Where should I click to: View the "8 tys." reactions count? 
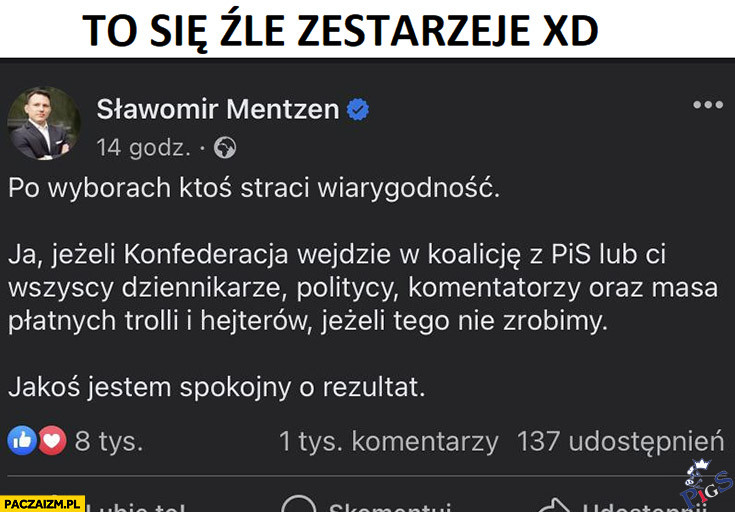click(x=108, y=440)
